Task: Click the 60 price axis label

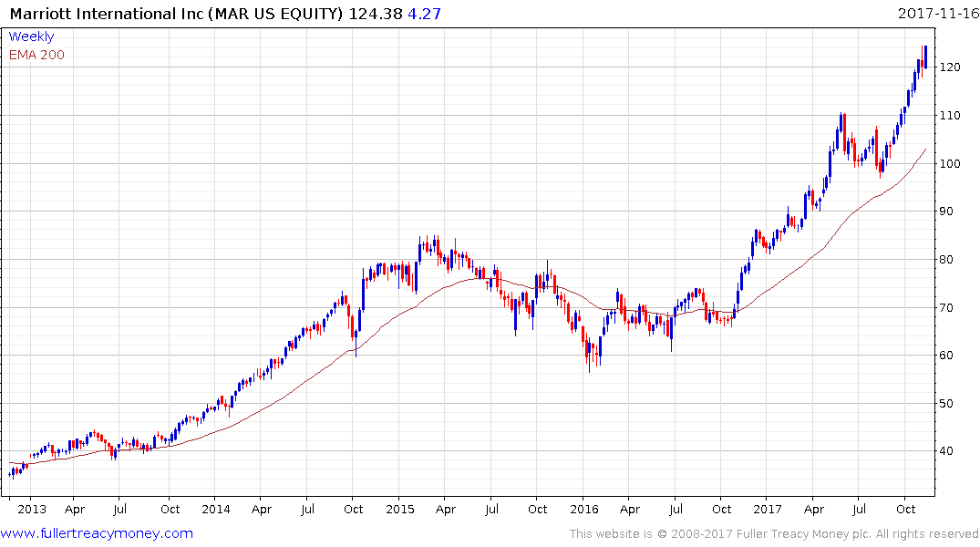Action: tap(946, 355)
